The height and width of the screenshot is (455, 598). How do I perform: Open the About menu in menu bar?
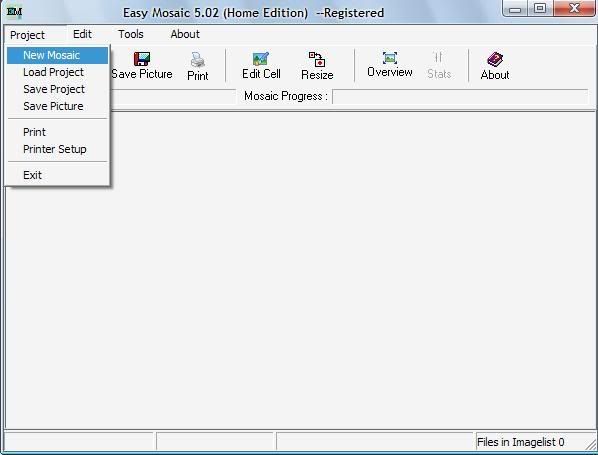pyautogui.click(x=185, y=34)
